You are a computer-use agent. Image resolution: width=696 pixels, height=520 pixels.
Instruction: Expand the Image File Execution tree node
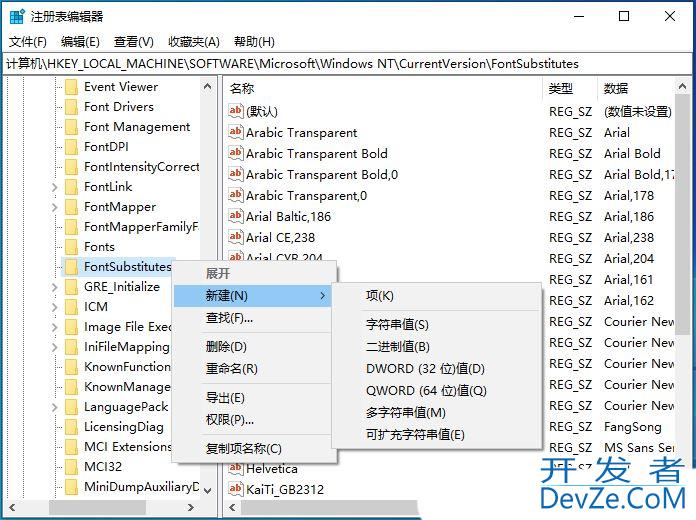(x=55, y=327)
